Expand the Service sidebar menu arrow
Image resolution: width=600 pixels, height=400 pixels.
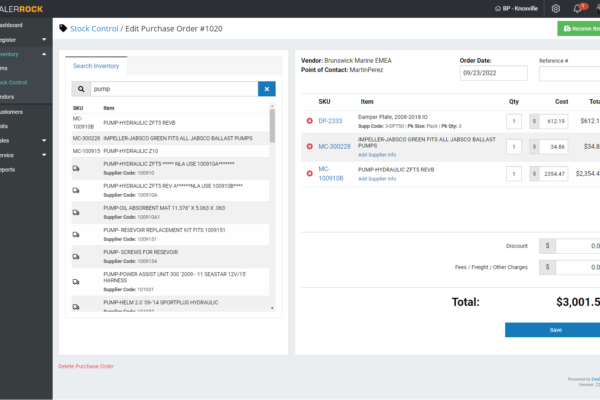(44, 155)
